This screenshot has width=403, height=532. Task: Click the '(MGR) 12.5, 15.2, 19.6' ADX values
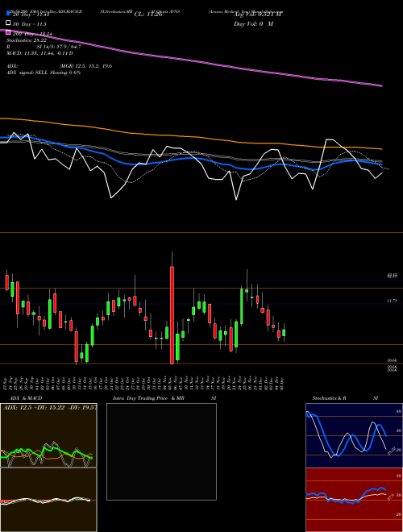(85, 66)
